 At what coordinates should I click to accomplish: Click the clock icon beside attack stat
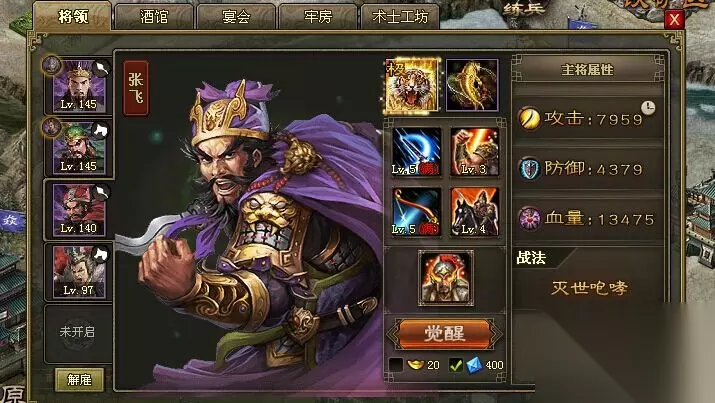648,108
